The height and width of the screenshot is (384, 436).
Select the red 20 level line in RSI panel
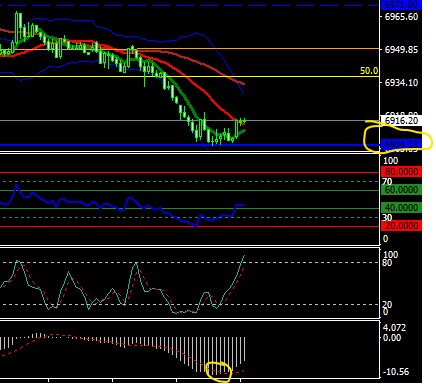[x=190, y=227]
